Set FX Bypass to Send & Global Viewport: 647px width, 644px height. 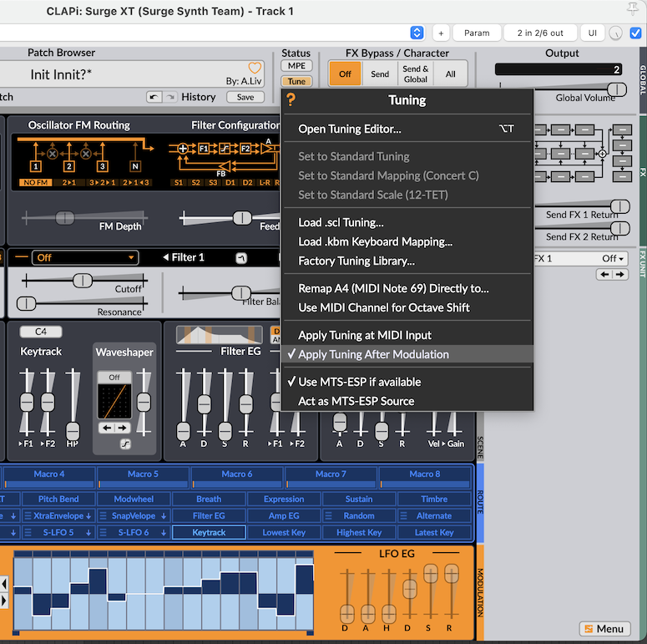click(416, 74)
